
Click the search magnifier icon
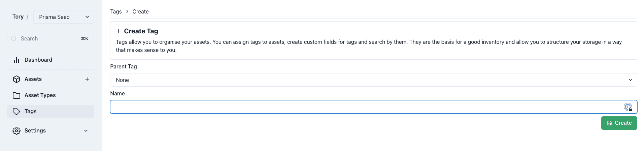(14, 38)
